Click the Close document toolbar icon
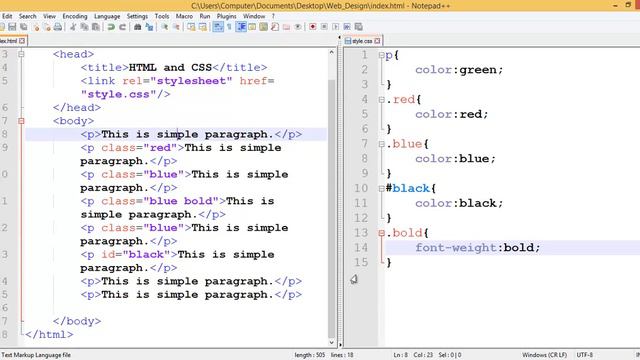This screenshot has width=640, height=360. (36, 27)
